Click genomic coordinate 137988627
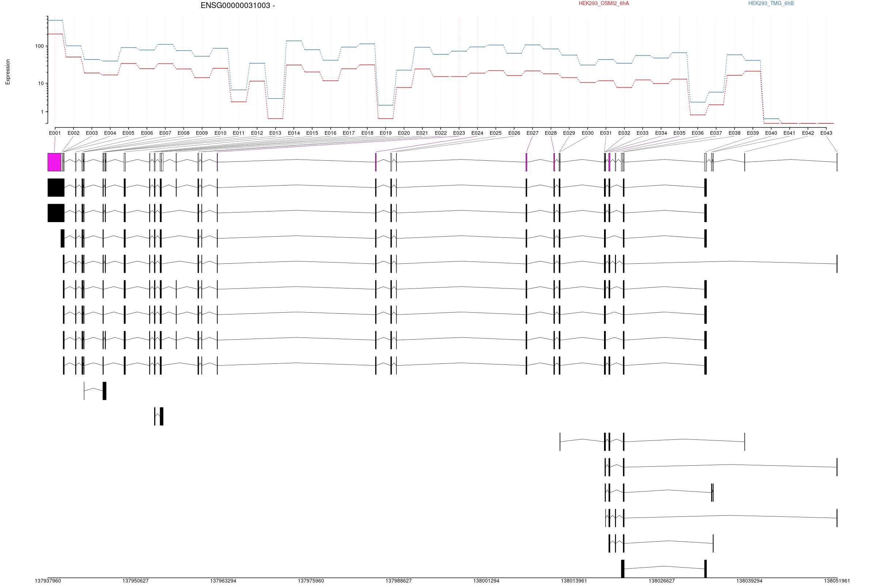877x588 pixels. tap(399, 581)
